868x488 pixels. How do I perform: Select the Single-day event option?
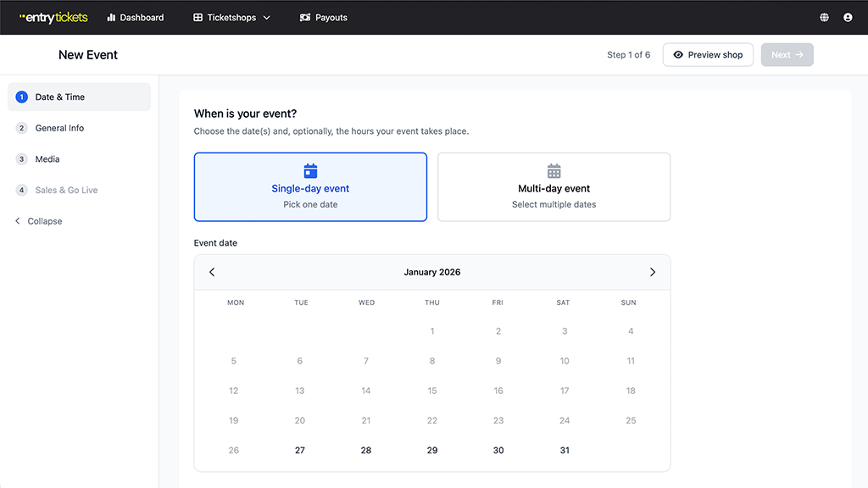click(x=310, y=187)
